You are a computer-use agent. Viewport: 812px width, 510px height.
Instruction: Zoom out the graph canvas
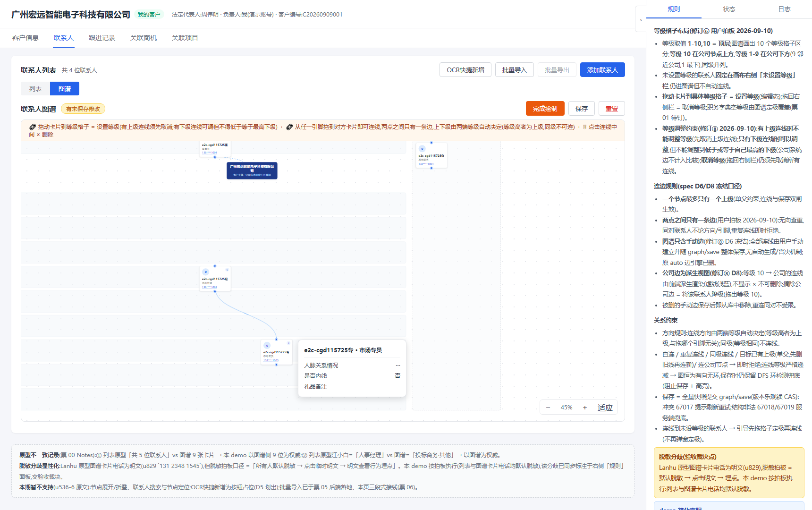point(548,408)
